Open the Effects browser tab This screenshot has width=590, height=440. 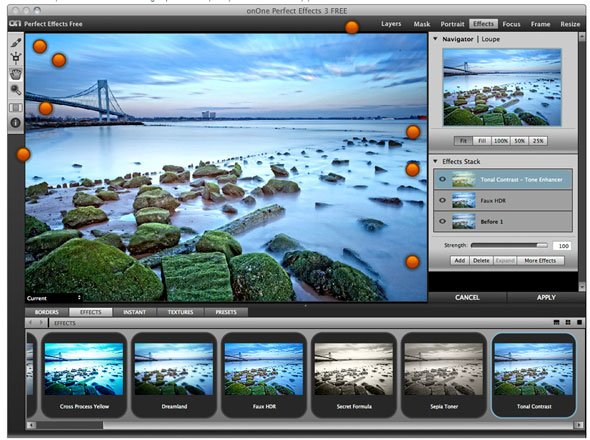pyautogui.click(x=91, y=312)
